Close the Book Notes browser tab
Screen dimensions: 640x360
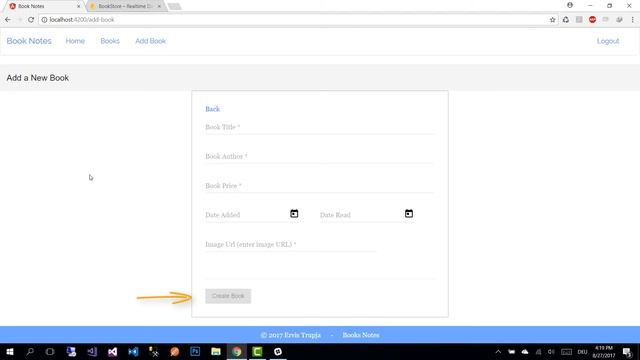click(x=78, y=6)
